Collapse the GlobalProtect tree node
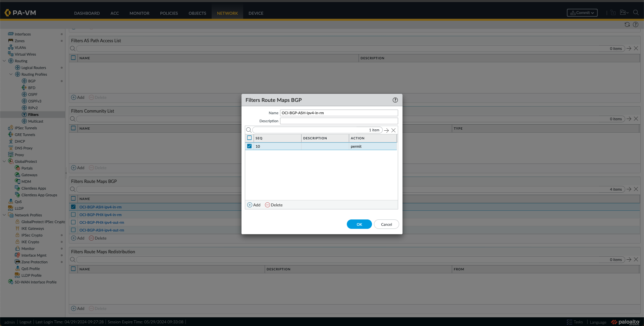The height and width of the screenshot is (326, 644). coord(4,161)
